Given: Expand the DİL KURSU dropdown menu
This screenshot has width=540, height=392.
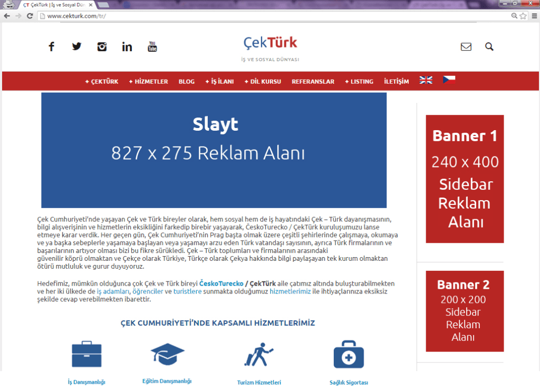Looking at the screenshot, I should tap(263, 81).
